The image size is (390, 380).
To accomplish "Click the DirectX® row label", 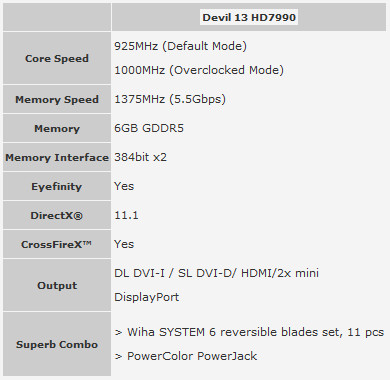I will [x=56, y=215].
